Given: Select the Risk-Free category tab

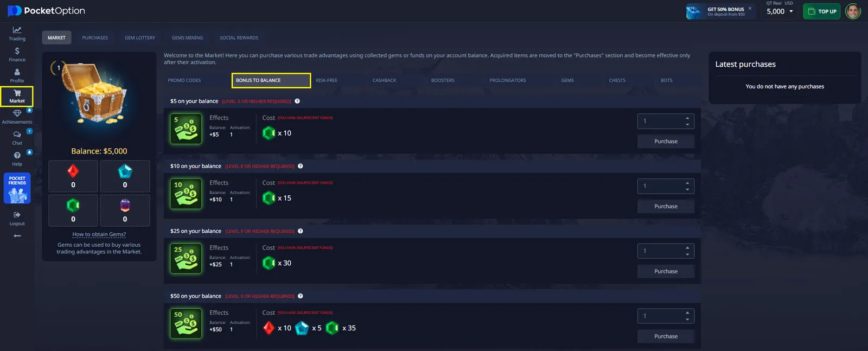Looking at the screenshot, I should click(327, 80).
